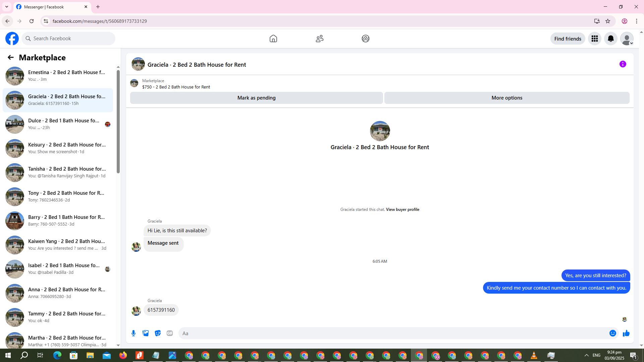Image resolution: width=644 pixels, height=362 pixels.
Task: Open the Chrome profile icon
Action: [625, 21]
